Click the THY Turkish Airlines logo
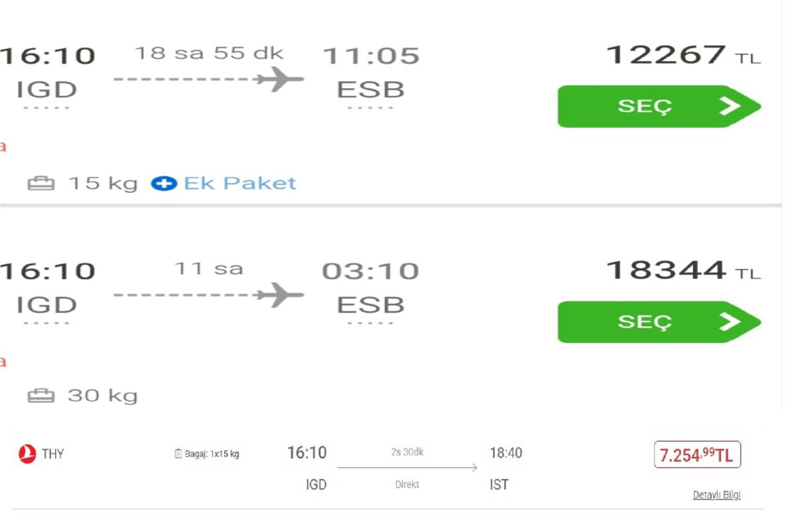Screen dimensions: 796x532 (x=27, y=454)
